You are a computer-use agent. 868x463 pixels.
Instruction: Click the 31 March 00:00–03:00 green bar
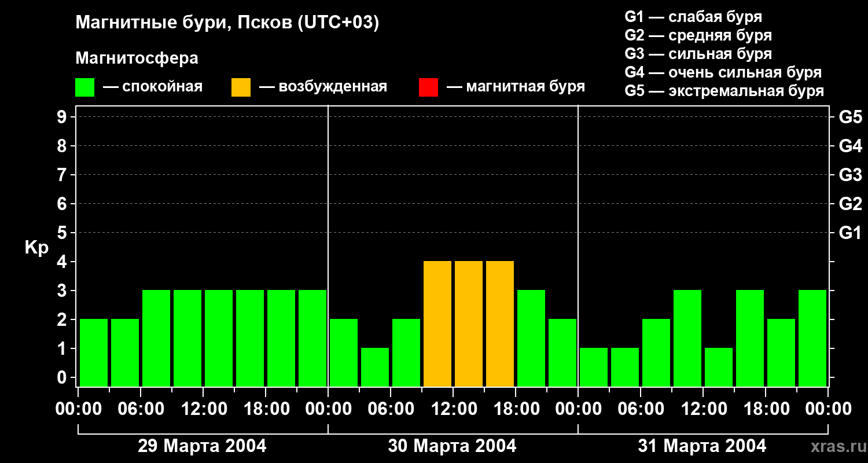(x=594, y=367)
